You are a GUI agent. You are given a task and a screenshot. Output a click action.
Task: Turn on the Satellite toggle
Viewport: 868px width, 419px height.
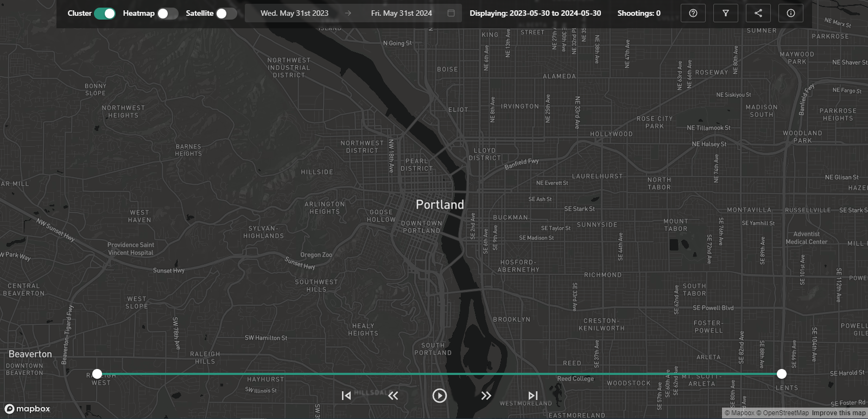tap(226, 14)
